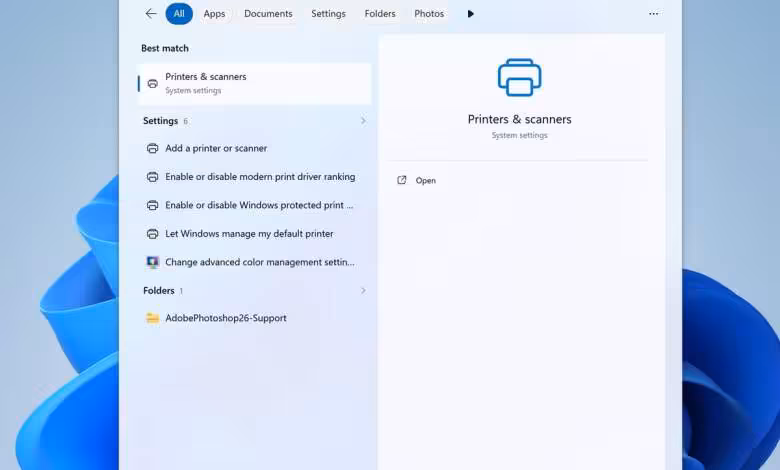
Task: Click the yellow folder icon for AdobePhotoshop26-Support
Action: (153, 318)
